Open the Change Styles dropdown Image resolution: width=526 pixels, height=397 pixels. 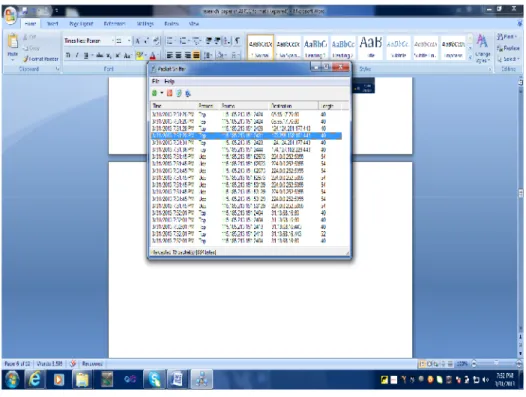[482, 49]
